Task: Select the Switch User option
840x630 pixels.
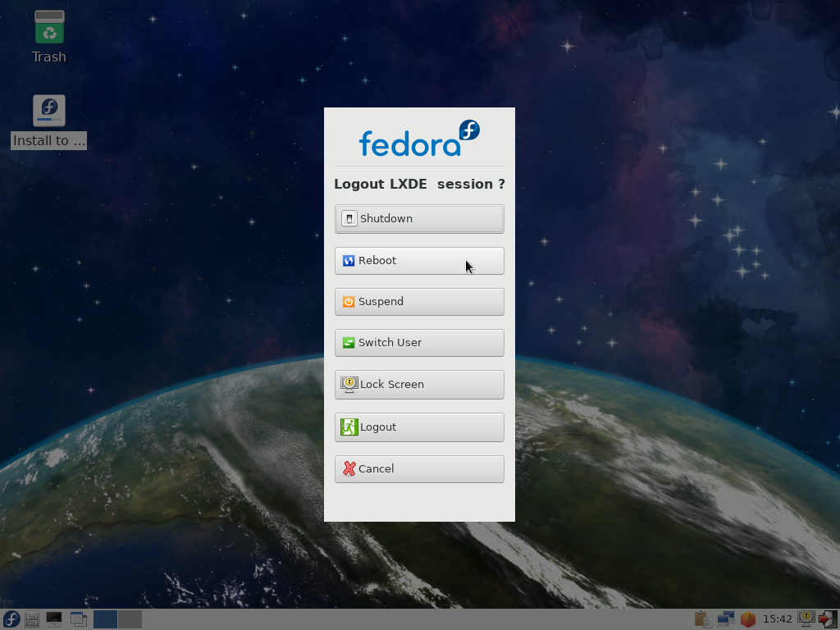Action: [x=419, y=342]
